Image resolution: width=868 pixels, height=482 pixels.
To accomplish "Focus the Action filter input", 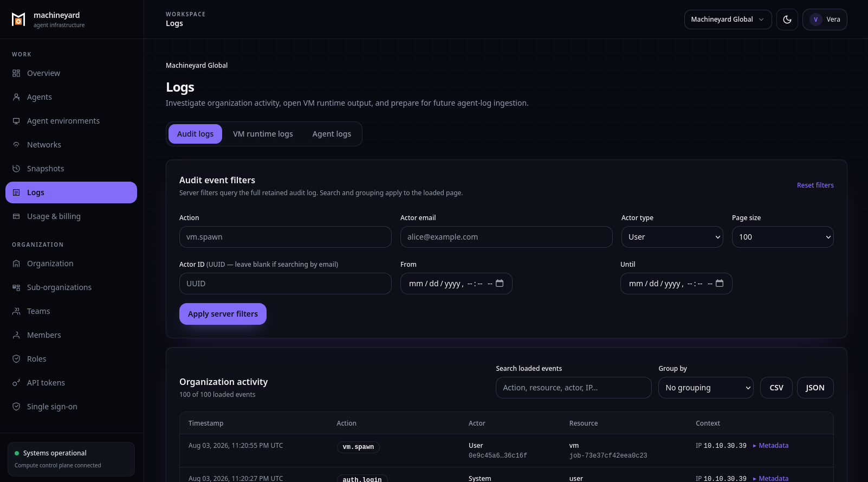I will [285, 237].
